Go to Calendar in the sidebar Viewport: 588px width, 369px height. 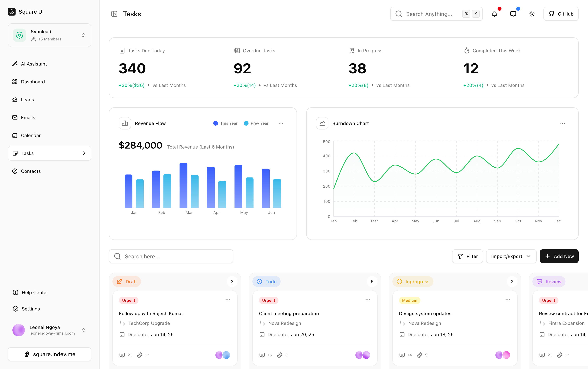31,136
